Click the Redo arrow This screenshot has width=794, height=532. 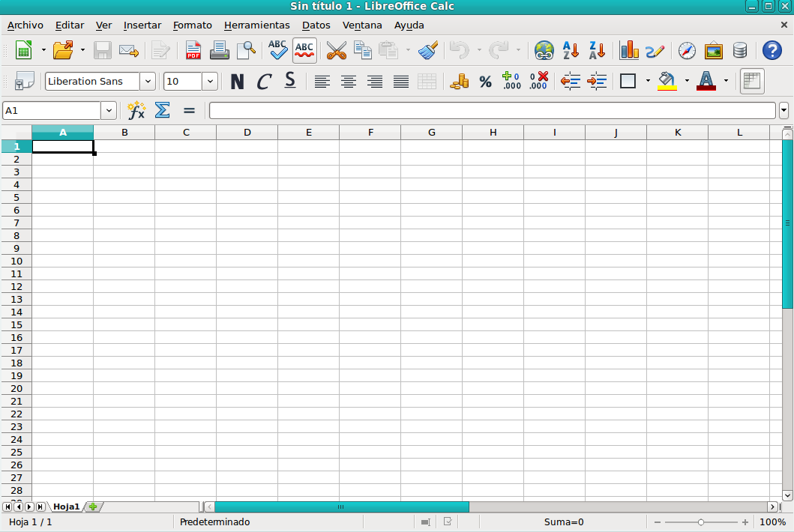[499, 50]
